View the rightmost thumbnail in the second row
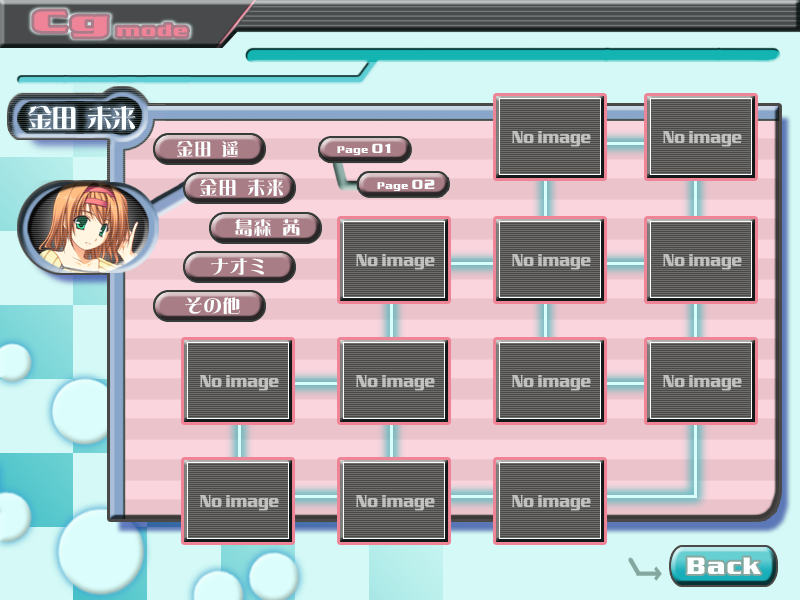This screenshot has height=600, width=800. 701,260
